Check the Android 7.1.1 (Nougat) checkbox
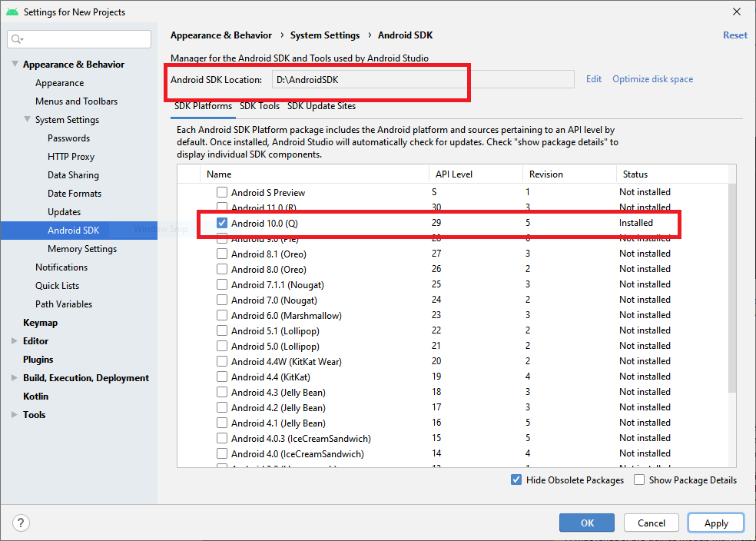This screenshot has height=541, width=756. pos(222,284)
